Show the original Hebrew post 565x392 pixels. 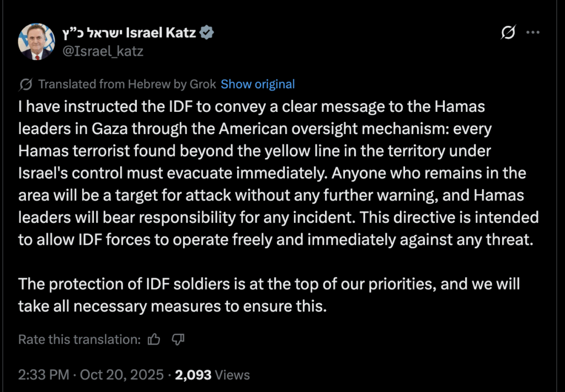click(x=258, y=84)
